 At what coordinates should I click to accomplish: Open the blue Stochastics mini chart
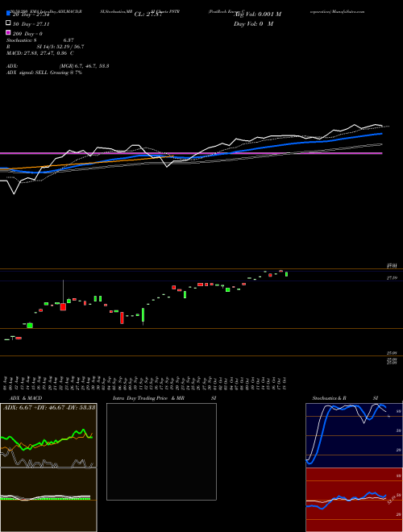pos(354,435)
